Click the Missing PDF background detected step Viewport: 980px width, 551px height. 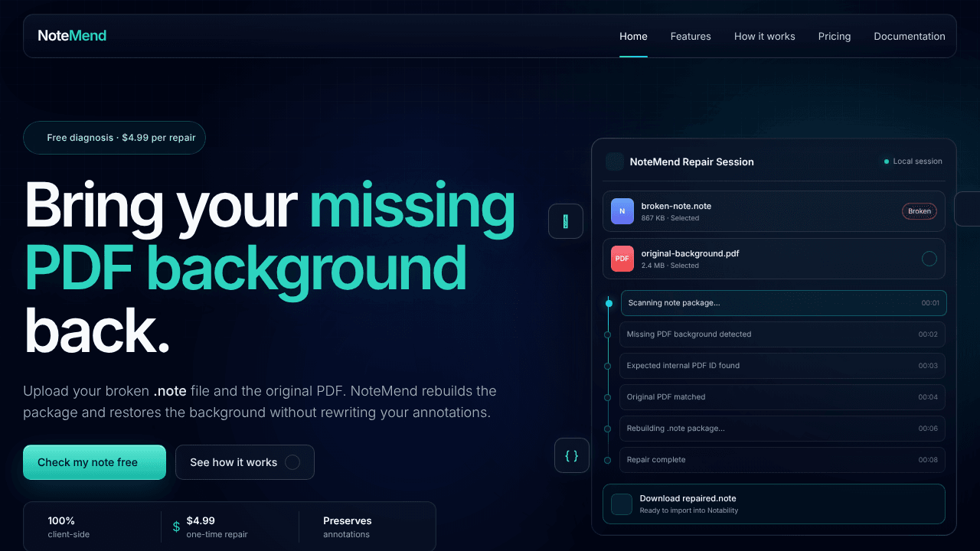point(782,334)
